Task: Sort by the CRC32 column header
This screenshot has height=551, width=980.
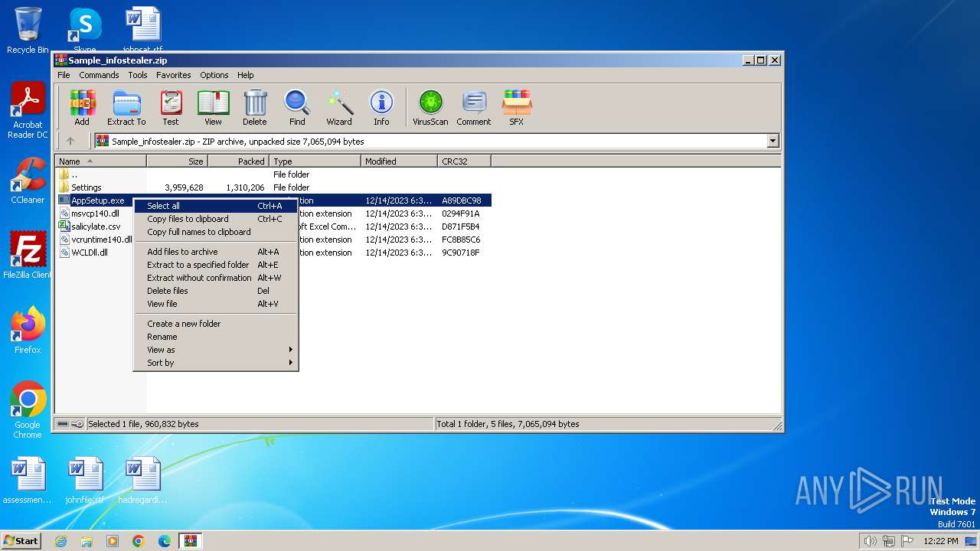Action: tap(465, 161)
